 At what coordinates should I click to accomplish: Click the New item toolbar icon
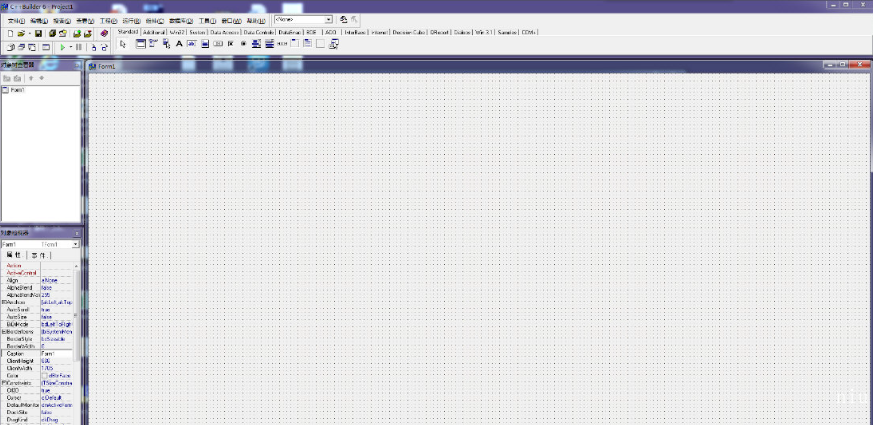10,33
